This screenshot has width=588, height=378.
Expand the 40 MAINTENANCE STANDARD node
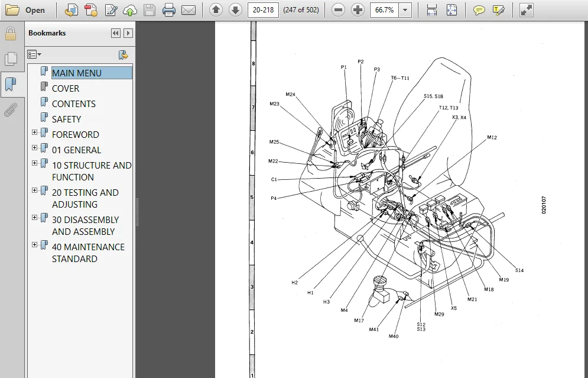coord(34,245)
